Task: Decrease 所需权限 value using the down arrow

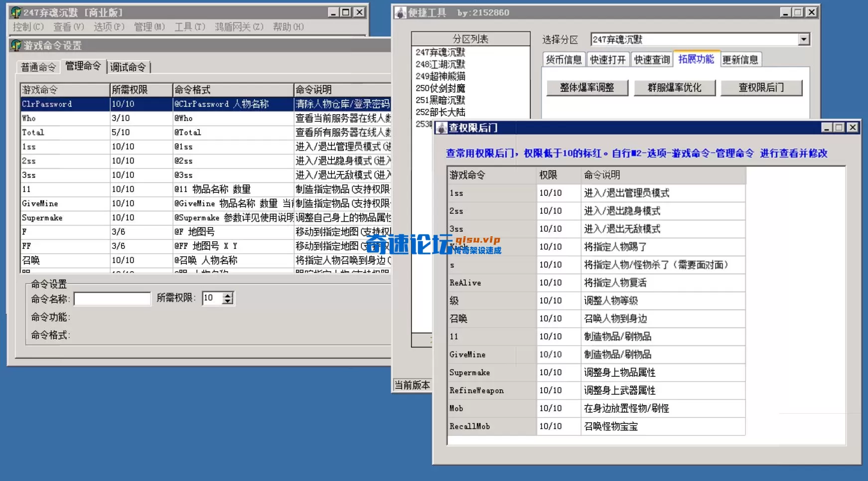Action: 228,301
